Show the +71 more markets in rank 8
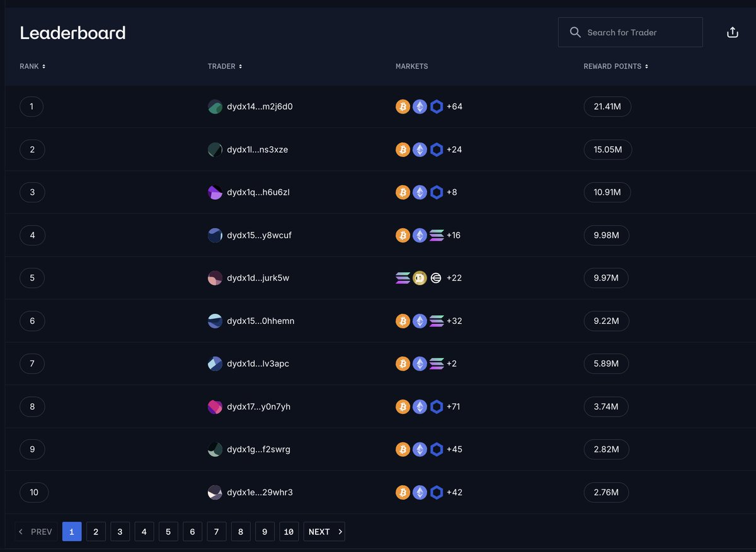Viewport: 756px width, 552px height. (454, 406)
